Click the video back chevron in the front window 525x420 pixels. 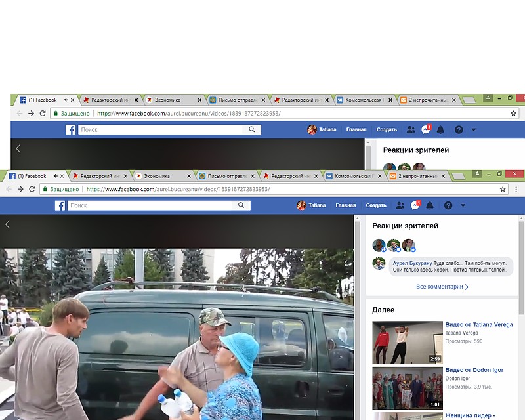click(x=8, y=224)
